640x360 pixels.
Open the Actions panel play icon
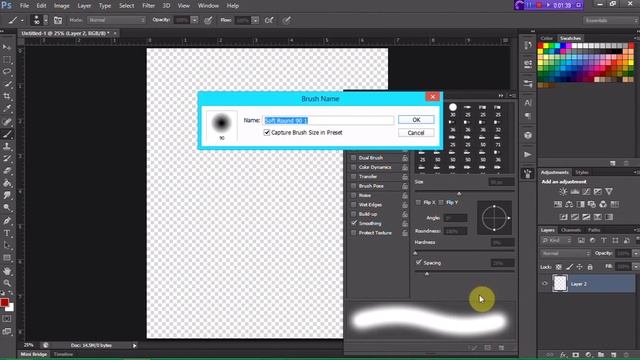point(528,154)
